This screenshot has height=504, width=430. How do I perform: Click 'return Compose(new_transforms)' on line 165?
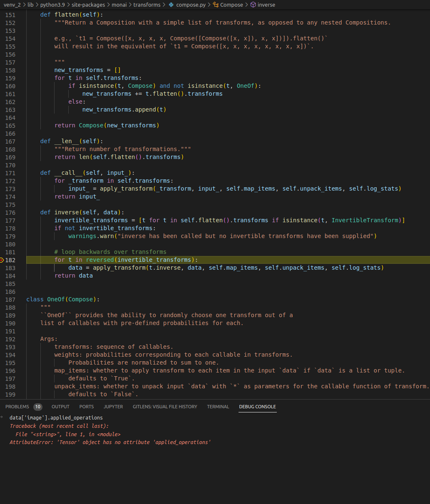[107, 125]
